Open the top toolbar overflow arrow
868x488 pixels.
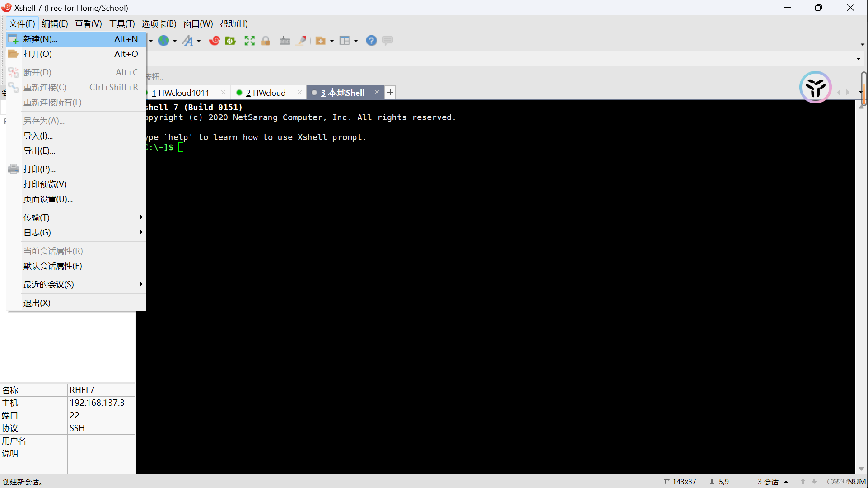(862, 44)
